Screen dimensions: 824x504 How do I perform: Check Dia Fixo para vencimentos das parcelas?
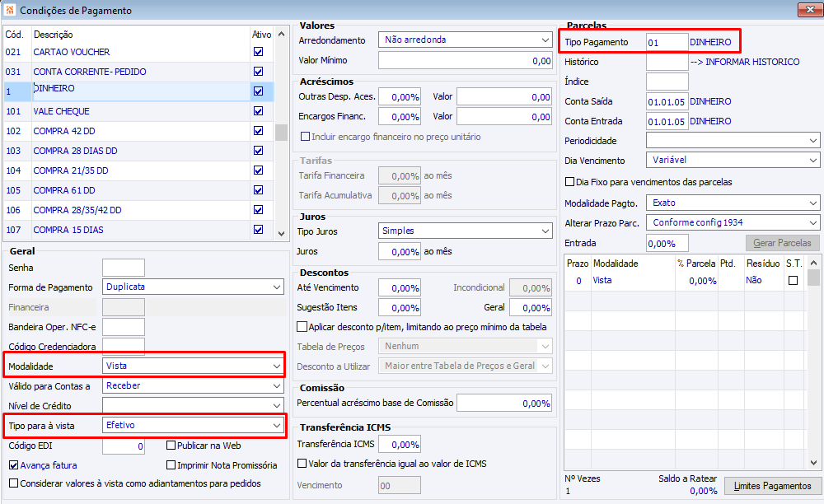(x=569, y=182)
